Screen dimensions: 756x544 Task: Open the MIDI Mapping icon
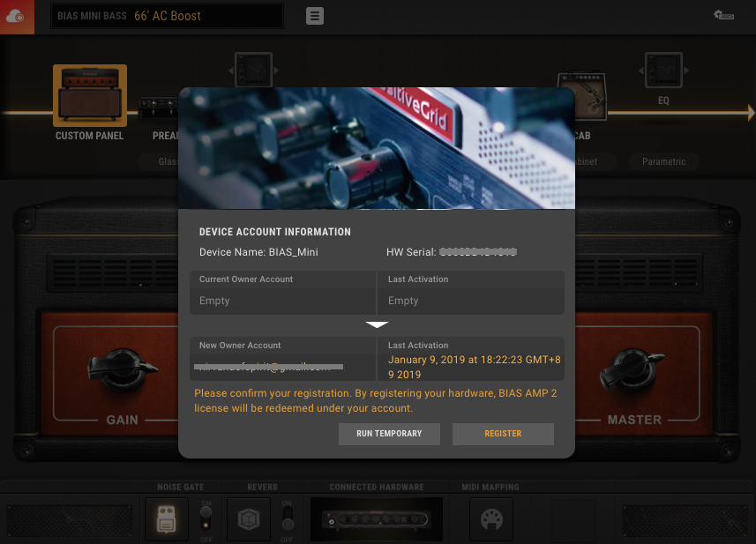pos(490,519)
